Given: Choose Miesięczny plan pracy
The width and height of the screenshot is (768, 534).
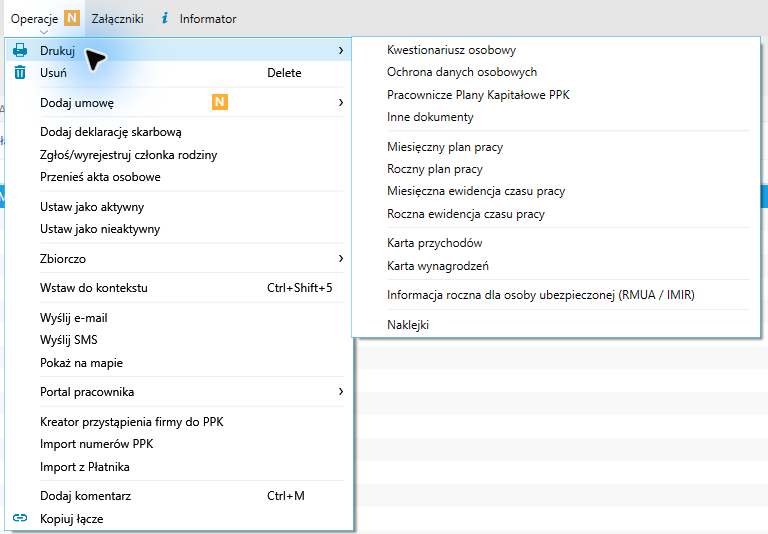Looking at the screenshot, I should (556, 147).
